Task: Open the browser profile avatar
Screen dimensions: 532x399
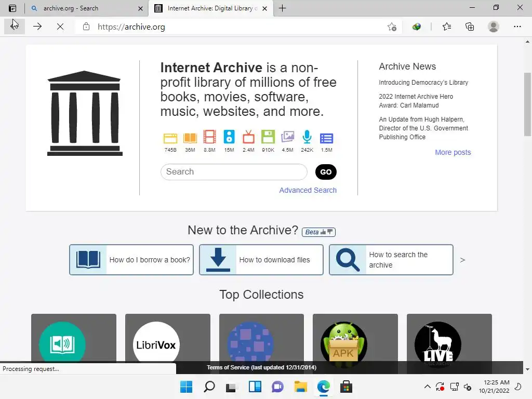Action: pos(494,26)
